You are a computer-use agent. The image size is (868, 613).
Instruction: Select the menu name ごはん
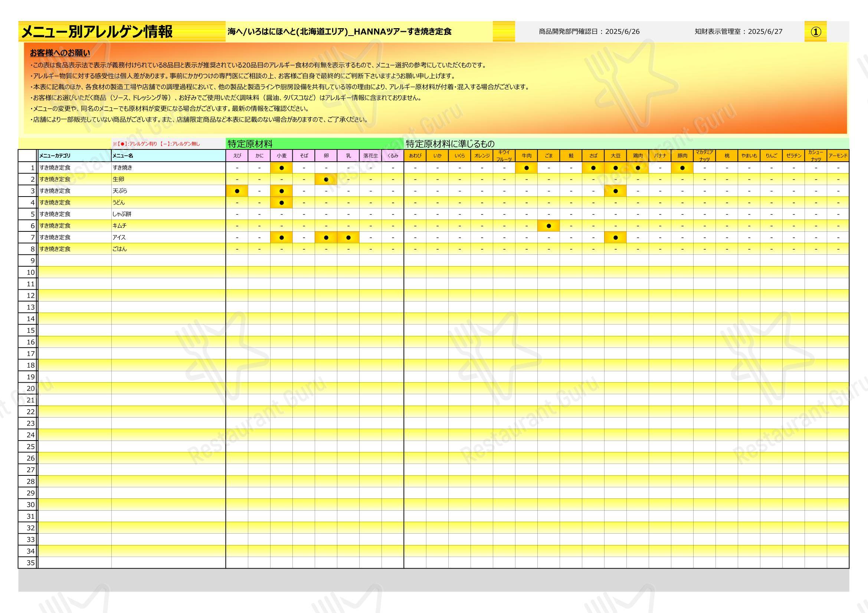coord(120,249)
